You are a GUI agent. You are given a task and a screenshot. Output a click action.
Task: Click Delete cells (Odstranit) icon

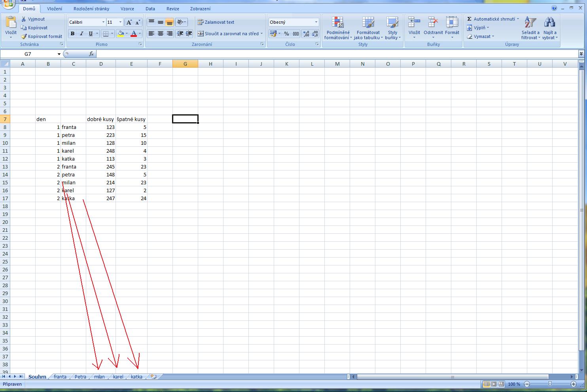[x=433, y=22]
